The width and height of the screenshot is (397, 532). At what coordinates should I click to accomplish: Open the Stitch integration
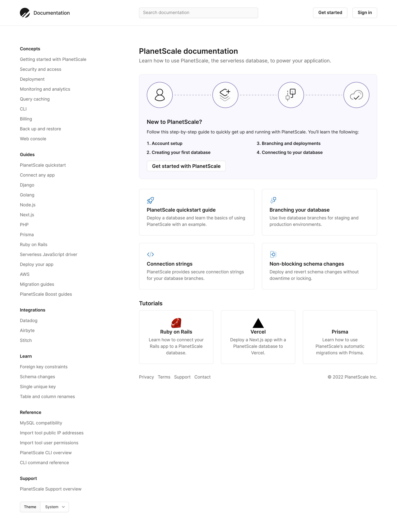point(26,340)
